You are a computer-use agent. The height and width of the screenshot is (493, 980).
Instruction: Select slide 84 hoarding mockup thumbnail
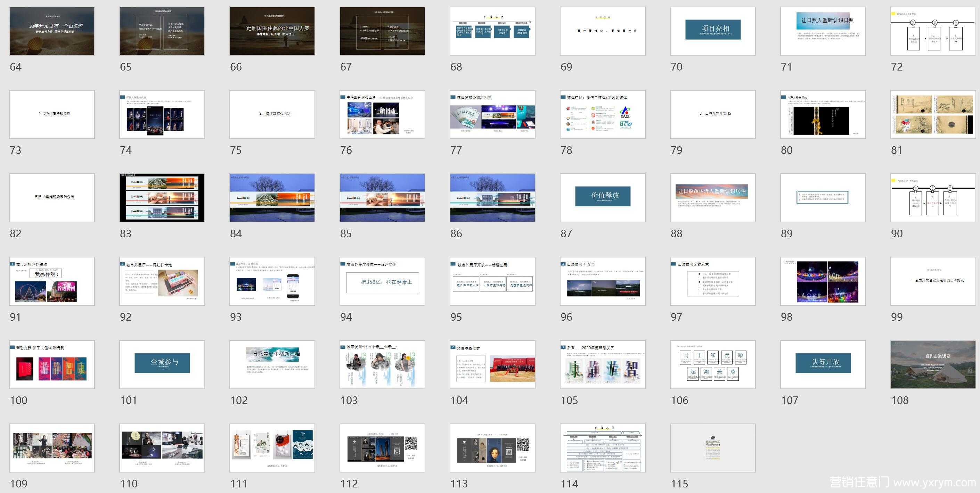[272, 198]
